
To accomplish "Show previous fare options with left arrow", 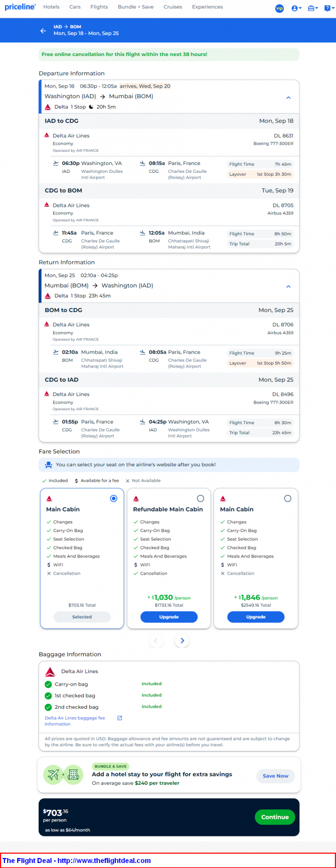I will [x=156, y=641].
